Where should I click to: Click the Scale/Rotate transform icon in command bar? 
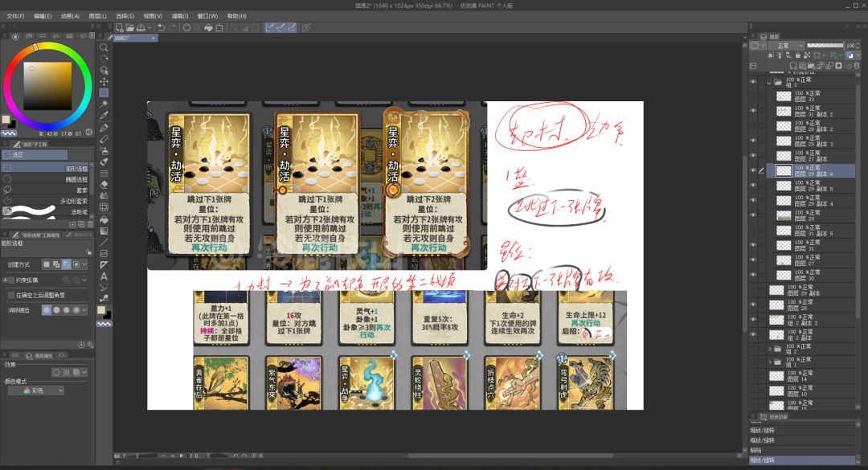click(219, 27)
